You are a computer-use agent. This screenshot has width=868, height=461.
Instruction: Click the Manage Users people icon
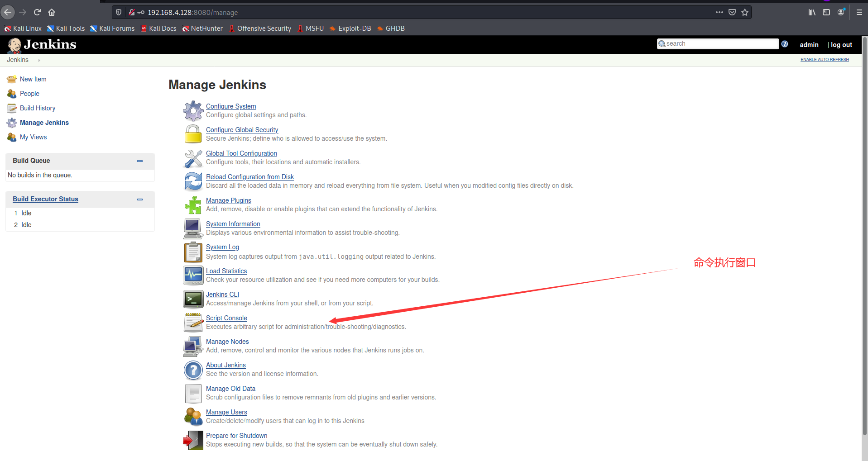[x=193, y=417]
